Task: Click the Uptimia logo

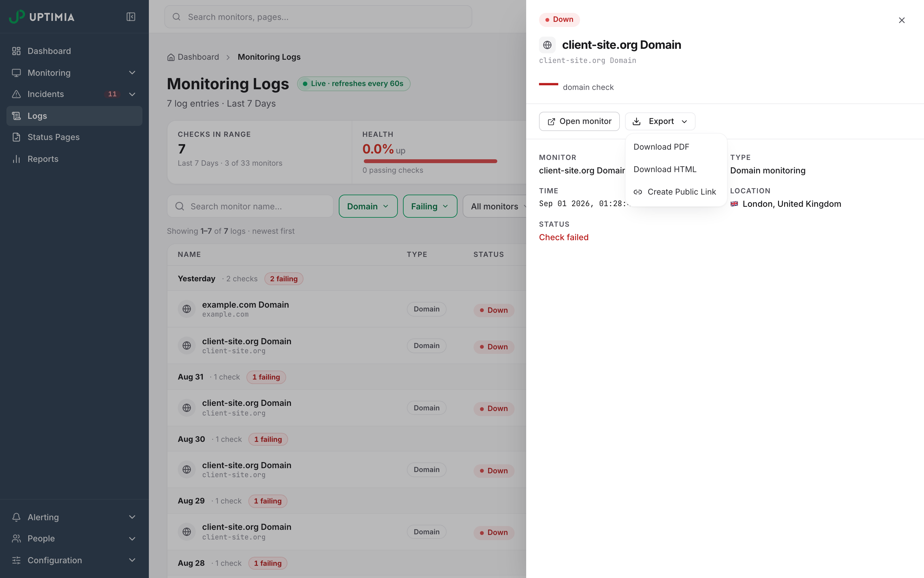Action: 42,17
